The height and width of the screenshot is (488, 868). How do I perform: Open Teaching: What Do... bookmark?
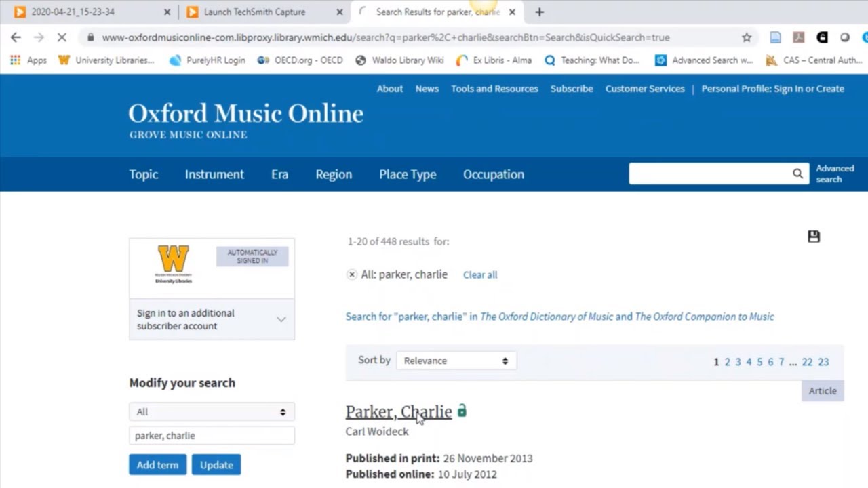592,60
